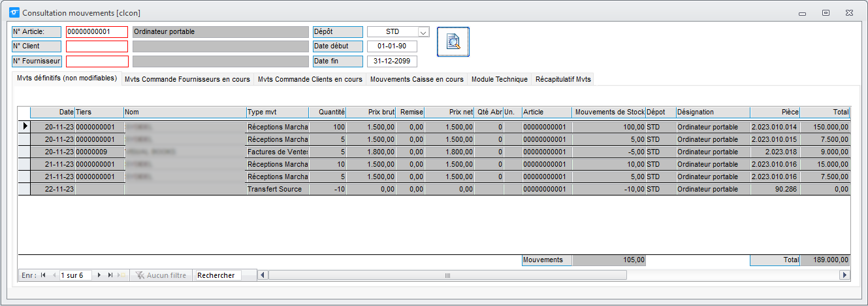
Task: Click the record number box '1 sur 6'
Action: tap(75, 275)
